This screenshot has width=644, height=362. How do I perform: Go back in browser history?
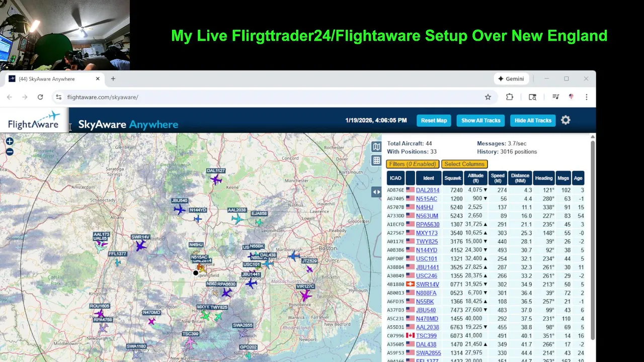pyautogui.click(x=10, y=97)
